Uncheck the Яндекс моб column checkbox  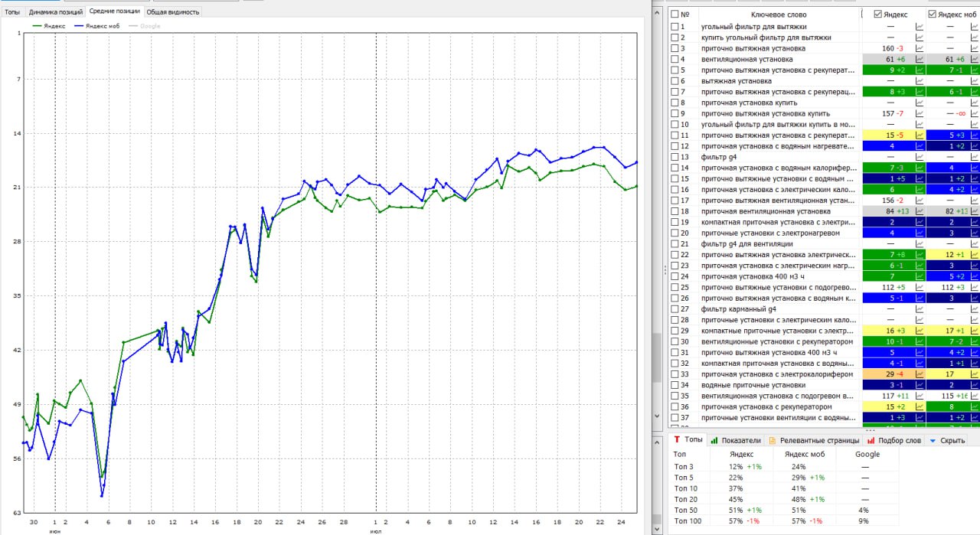click(x=932, y=14)
